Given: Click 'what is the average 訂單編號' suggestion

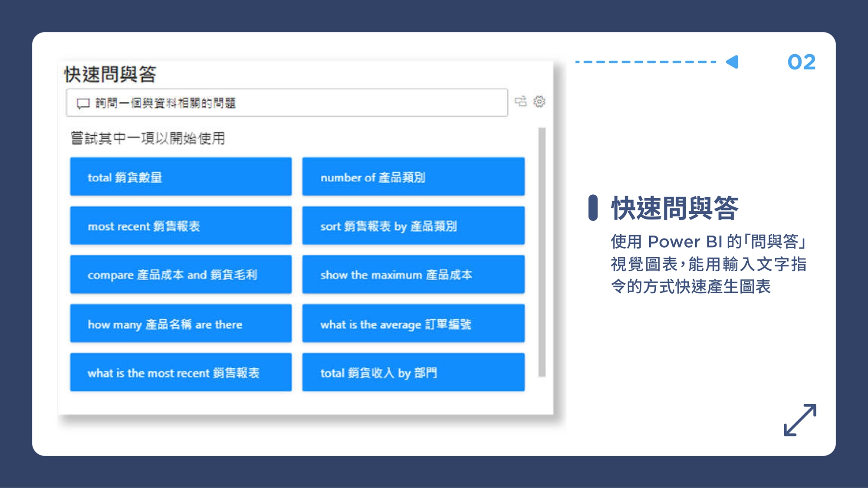Looking at the screenshot, I should (x=413, y=324).
